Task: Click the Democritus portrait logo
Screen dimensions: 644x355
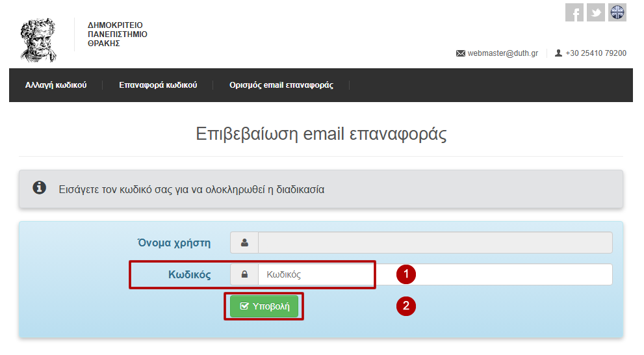Action: pos(39,39)
